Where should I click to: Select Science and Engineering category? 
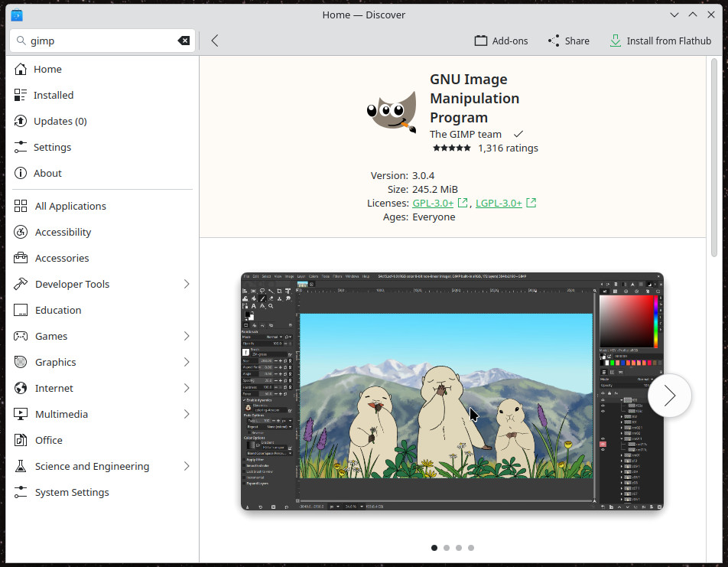102,466
